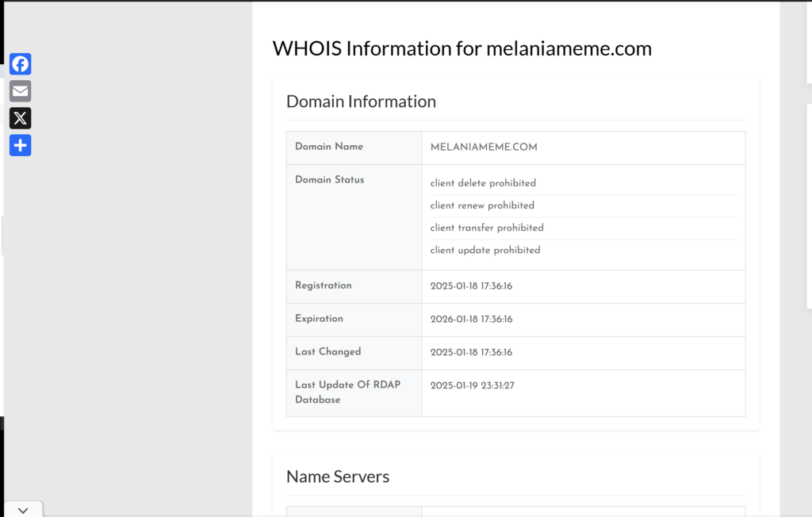Image resolution: width=812 pixels, height=517 pixels.
Task: Click the Domain Status label cell
Action: coord(354,217)
